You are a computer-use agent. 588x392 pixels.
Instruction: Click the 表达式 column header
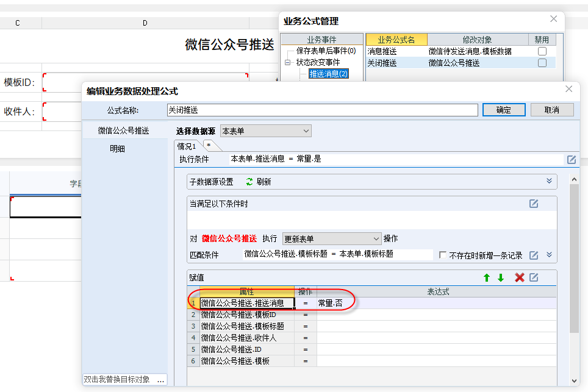437,291
